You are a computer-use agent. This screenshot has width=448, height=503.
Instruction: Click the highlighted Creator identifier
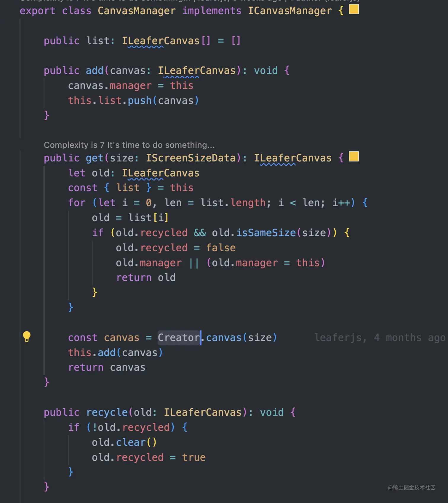point(179,338)
